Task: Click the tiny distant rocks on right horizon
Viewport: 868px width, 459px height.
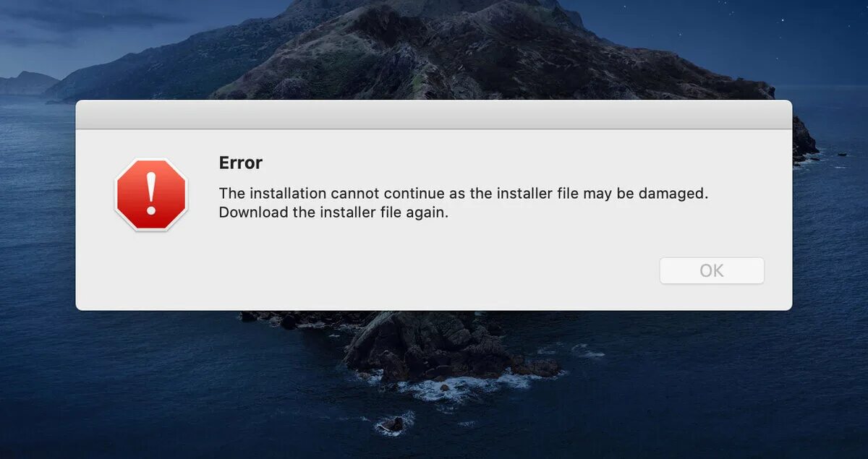Action: coord(841,154)
